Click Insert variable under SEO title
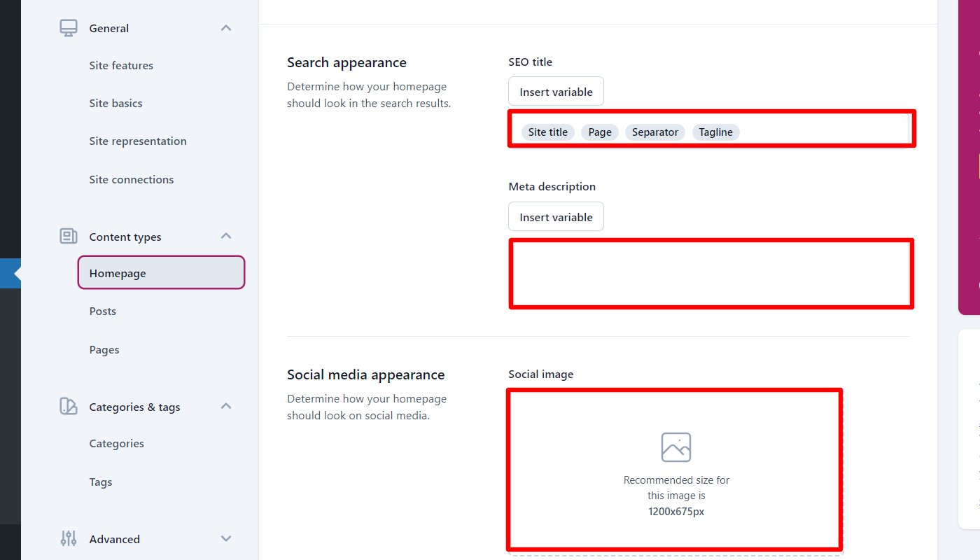The width and height of the screenshot is (980, 560). 556,91
